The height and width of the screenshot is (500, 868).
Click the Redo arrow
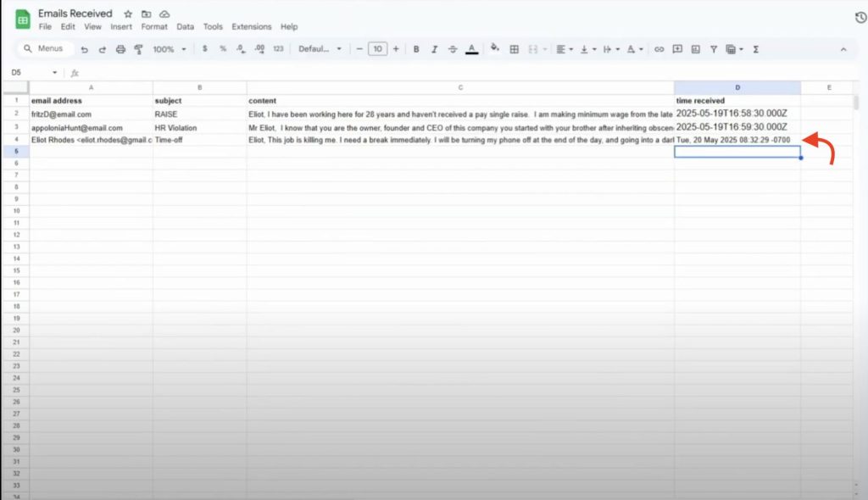click(x=103, y=49)
